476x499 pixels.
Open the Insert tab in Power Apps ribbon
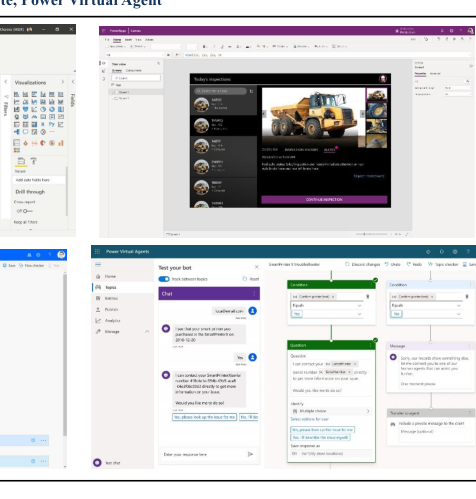tap(128, 40)
